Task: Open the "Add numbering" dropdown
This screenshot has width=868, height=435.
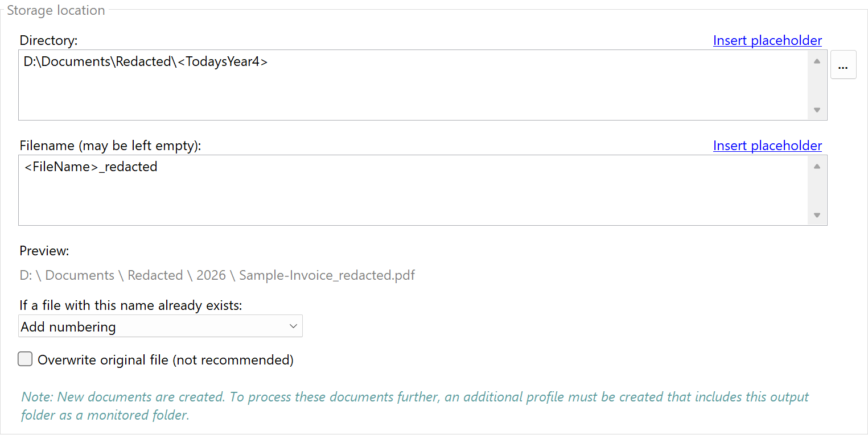Action: [159, 326]
